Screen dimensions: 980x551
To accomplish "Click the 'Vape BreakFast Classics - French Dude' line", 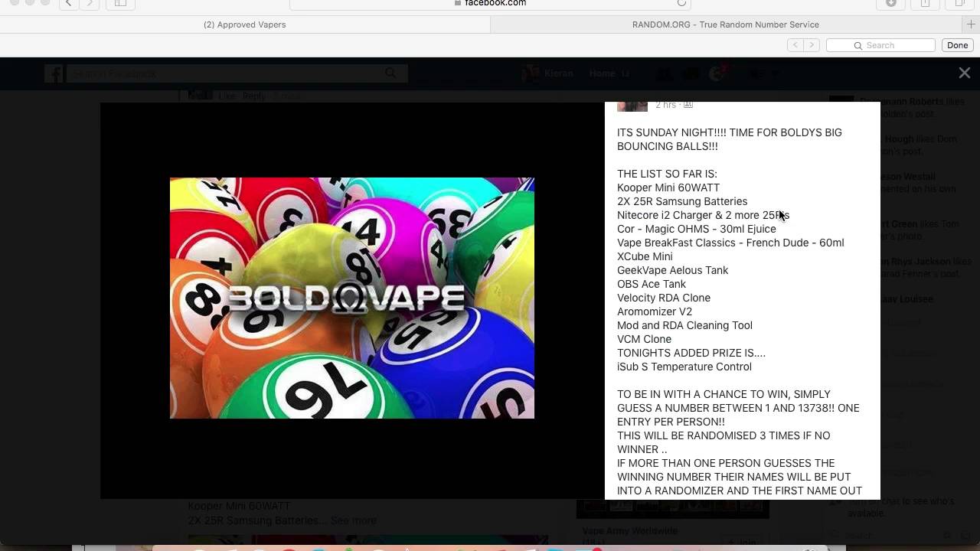I will [x=730, y=243].
